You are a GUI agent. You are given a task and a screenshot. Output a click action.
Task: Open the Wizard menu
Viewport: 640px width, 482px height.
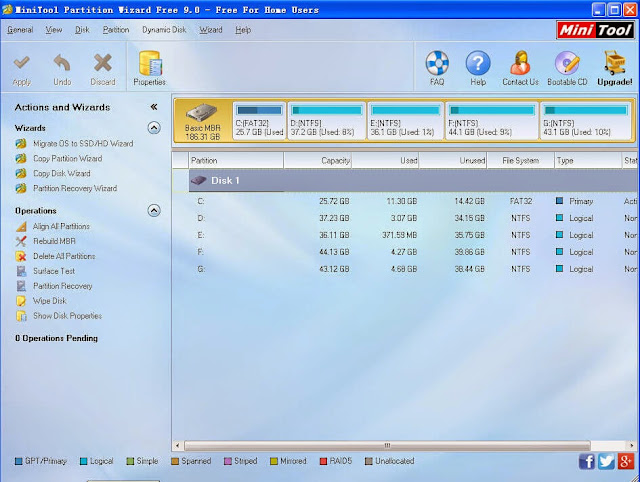211,30
